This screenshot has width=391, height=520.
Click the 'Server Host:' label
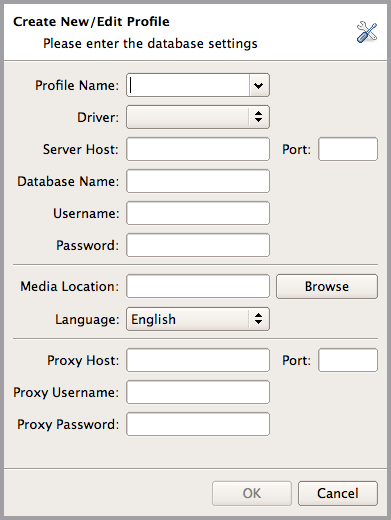[x=81, y=149]
